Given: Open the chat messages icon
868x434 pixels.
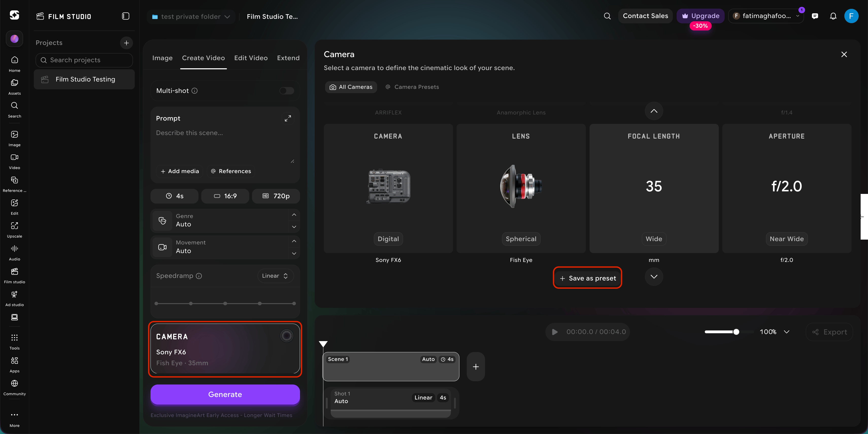Looking at the screenshot, I should (x=815, y=16).
